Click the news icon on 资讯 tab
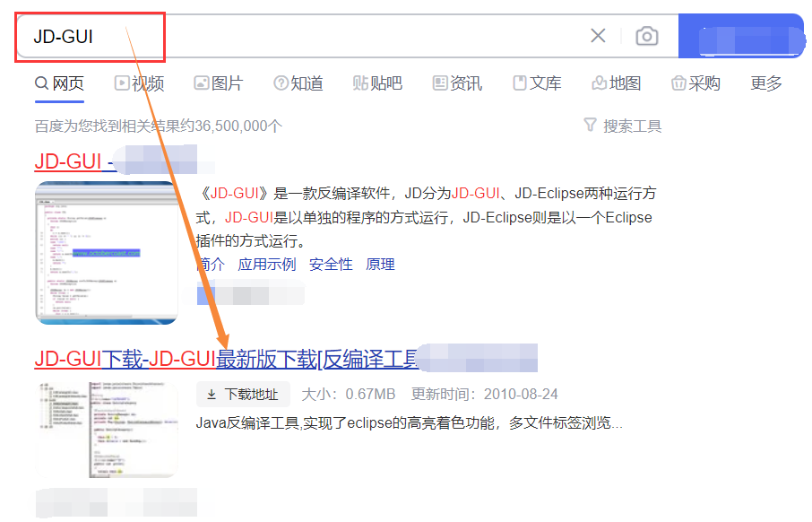Viewport: 812px width, 522px height. click(x=440, y=83)
